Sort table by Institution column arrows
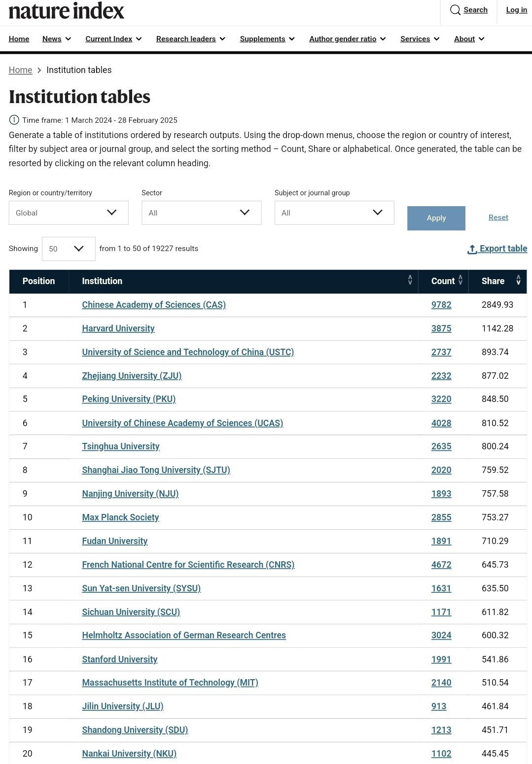Image resolution: width=532 pixels, height=764 pixels. point(410,280)
